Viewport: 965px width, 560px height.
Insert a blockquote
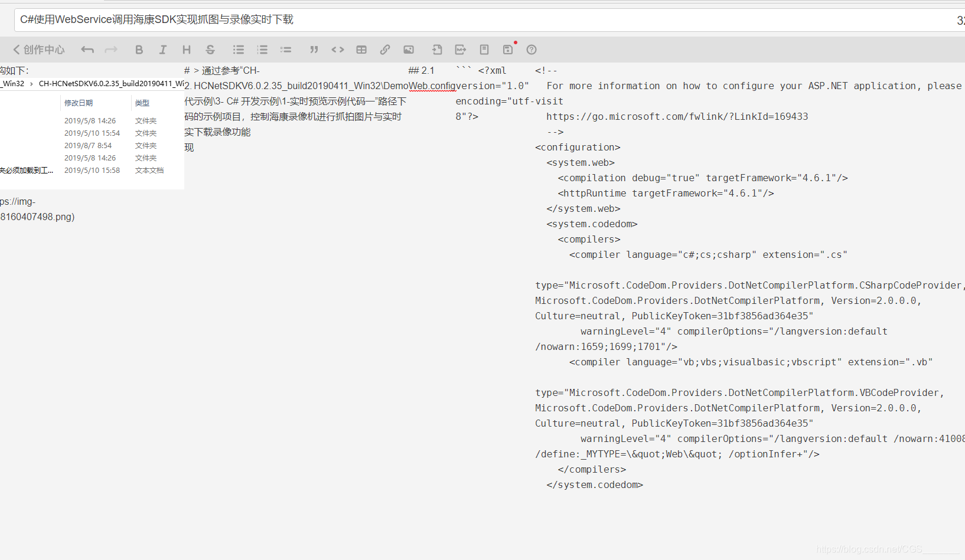click(314, 50)
